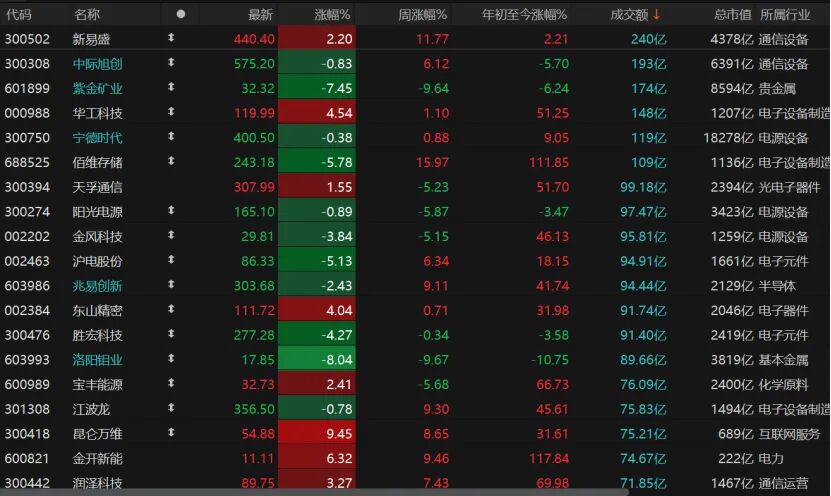Click the up-down arrow icon beside 昆仑万维
The width and height of the screenshot is (831, 496).
pyautogui.click(x=171, y=433)
